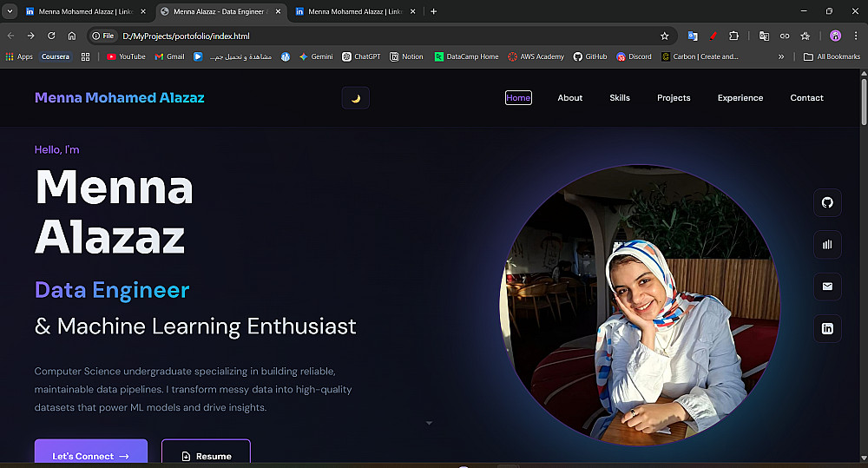Open the Chrome three-dot menu

(x=855, y=36)
